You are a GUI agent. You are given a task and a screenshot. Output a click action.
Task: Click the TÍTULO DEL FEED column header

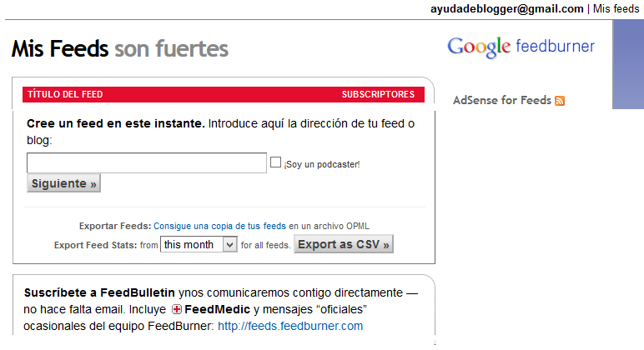65,94
